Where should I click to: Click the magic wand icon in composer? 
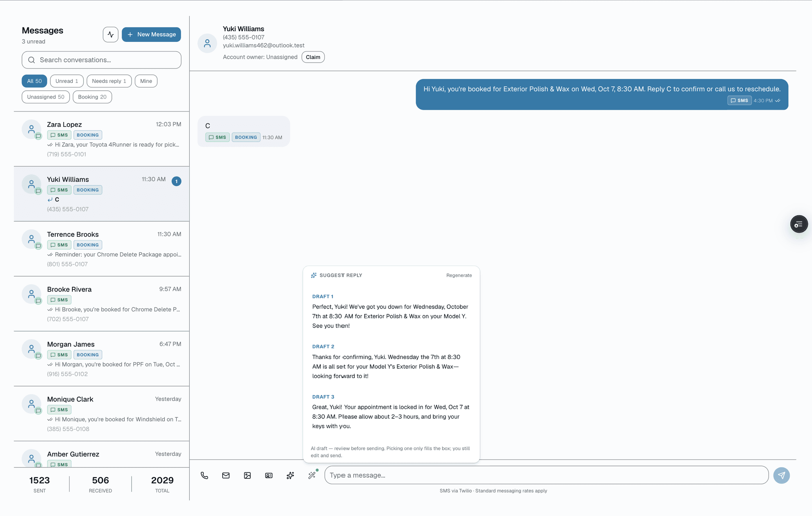pos(312,475)
